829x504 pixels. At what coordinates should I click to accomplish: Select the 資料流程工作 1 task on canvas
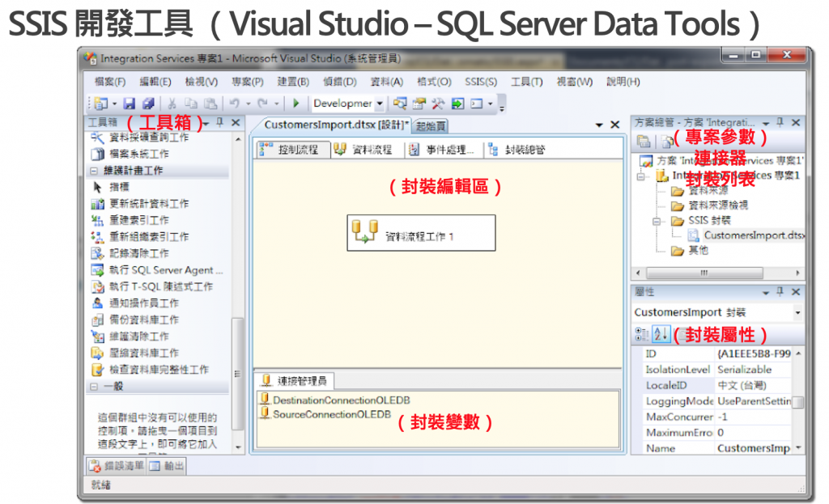point(421,233)
